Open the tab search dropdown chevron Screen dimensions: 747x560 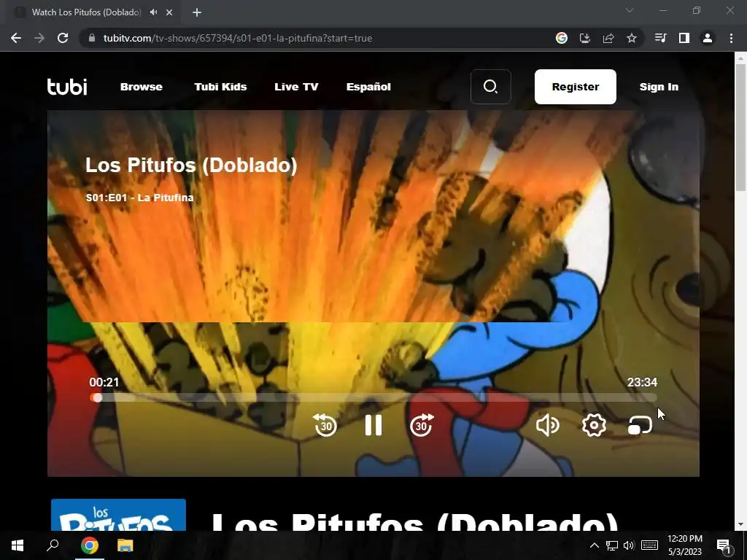coord(630,10)
